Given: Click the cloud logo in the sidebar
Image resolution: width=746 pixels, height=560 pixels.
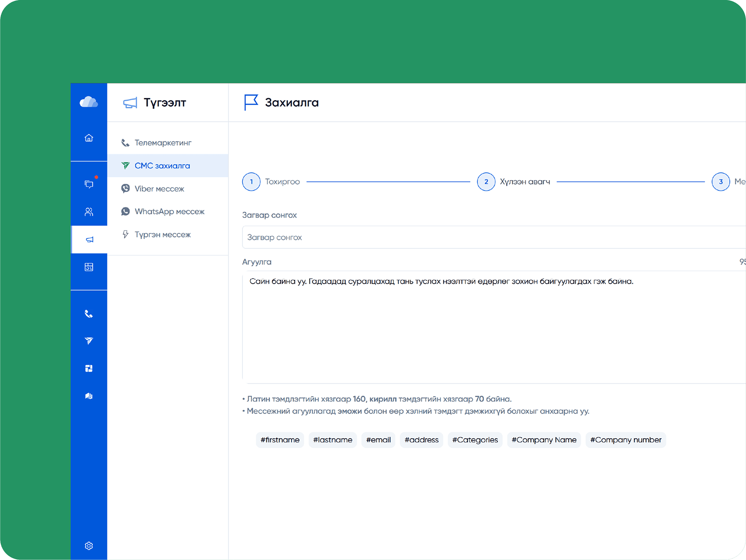Looking at the screenshot, I should click(x=89, y=102).
